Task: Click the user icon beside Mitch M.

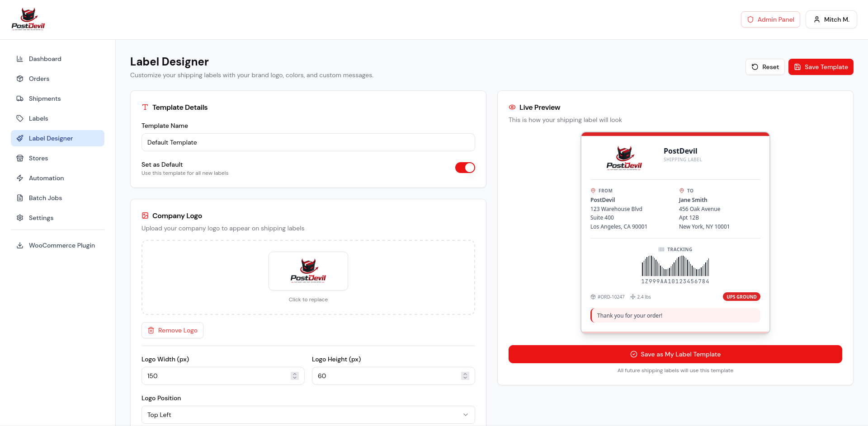Action: 817,19
